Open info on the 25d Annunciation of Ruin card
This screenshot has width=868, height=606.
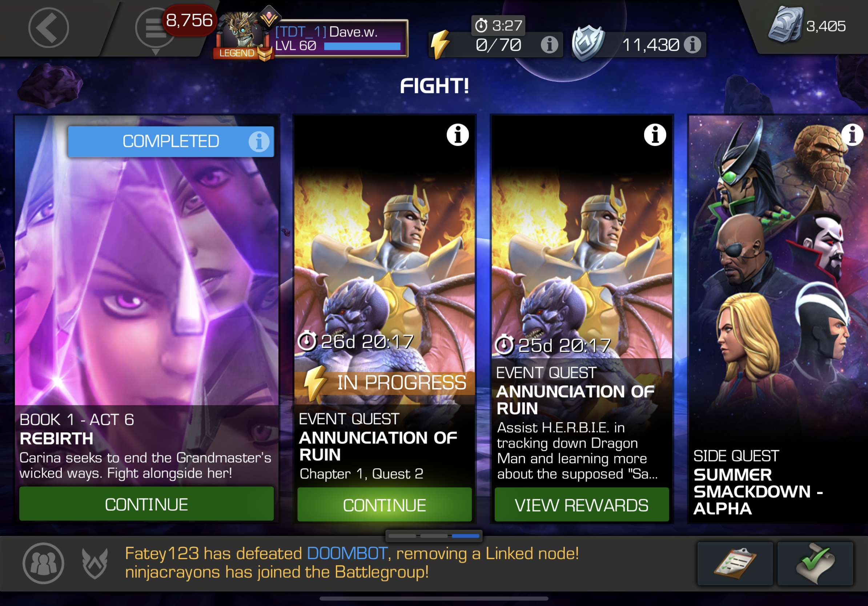(x=655, y=134)
